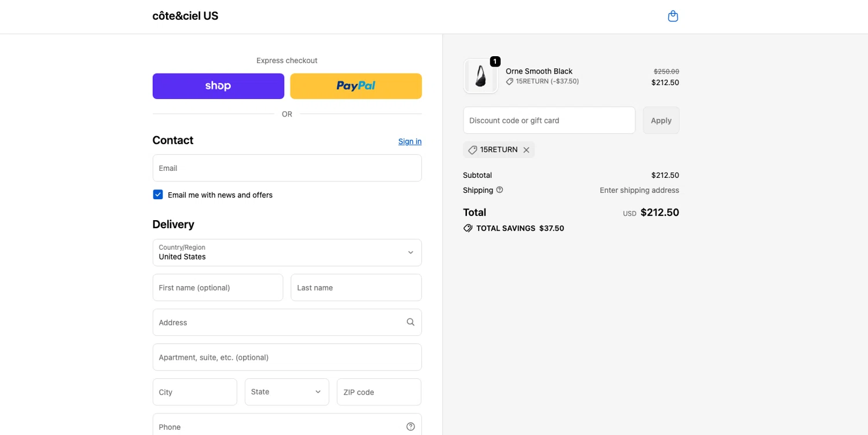868x435 pixels.
Task: Open the Country/Region dropdown
Action: [287, 253]
